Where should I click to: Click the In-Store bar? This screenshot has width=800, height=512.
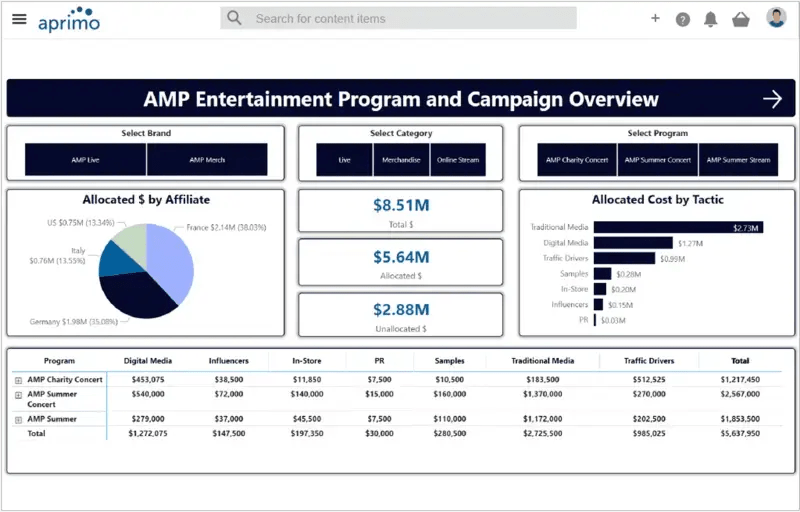600,289
